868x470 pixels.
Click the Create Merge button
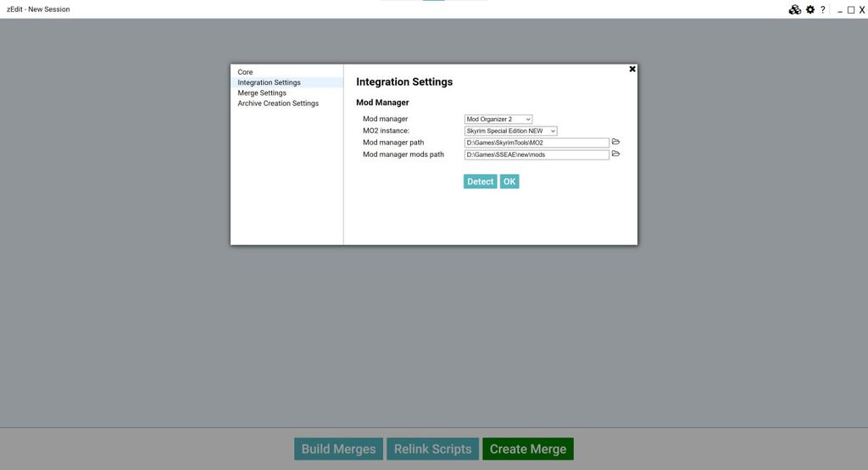pos(527,449)
